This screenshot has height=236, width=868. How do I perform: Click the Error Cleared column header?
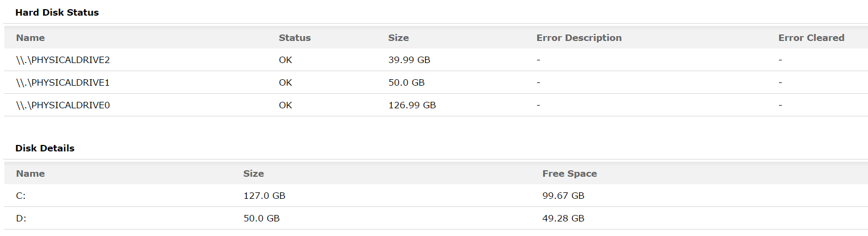tap(811, 38)
